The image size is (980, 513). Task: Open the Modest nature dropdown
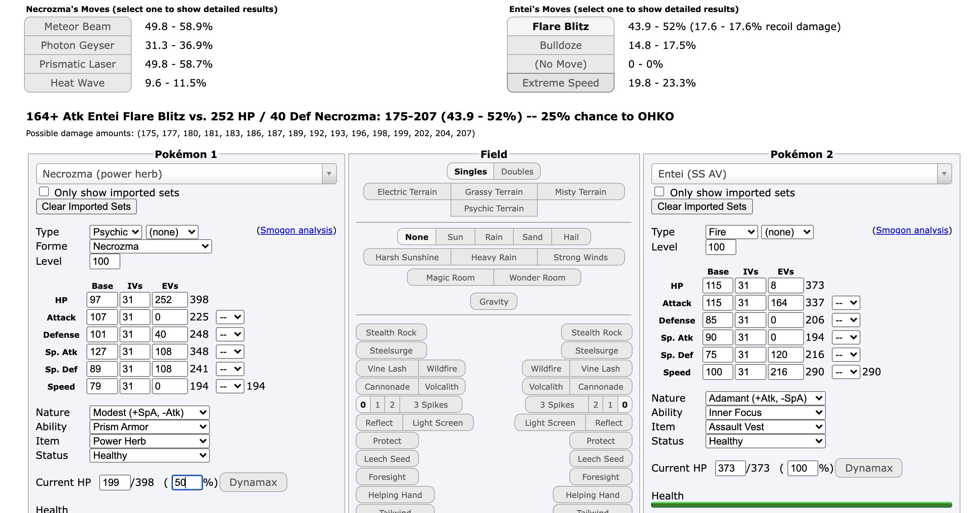click(x=150, y=413)
